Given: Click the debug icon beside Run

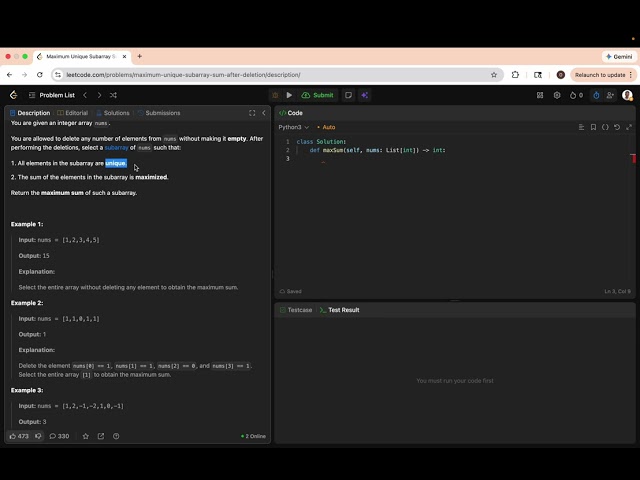Looking at the screenshot, I should [x=275, y=95].
